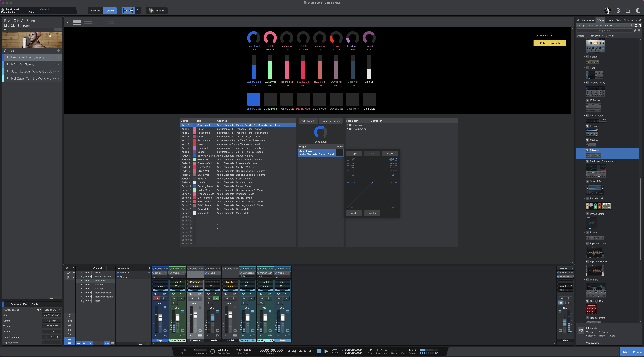Viewport: 644px width, 357px height.
Task: Switch to the Overview tab
Action: (x=95, y=10)
